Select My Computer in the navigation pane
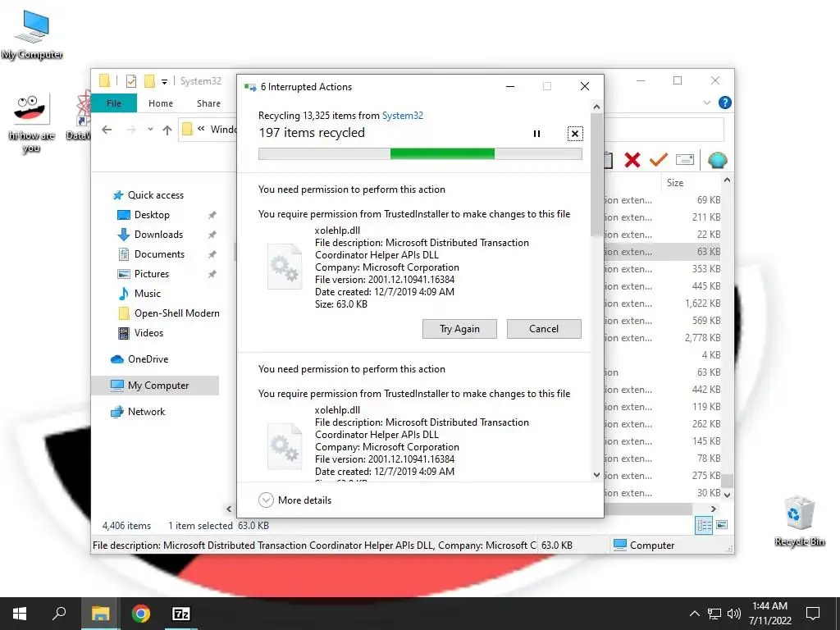The width and height of the screenshot is (840, 630). [155, 386]
